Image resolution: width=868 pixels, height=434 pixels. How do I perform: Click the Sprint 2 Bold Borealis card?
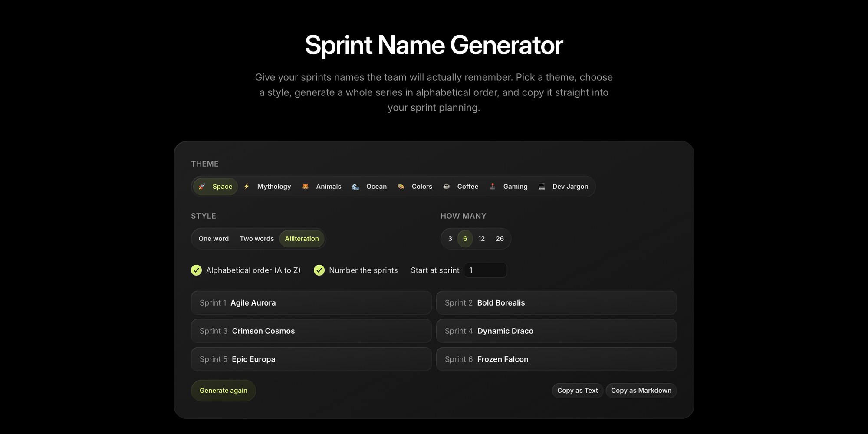click(556, 303)
